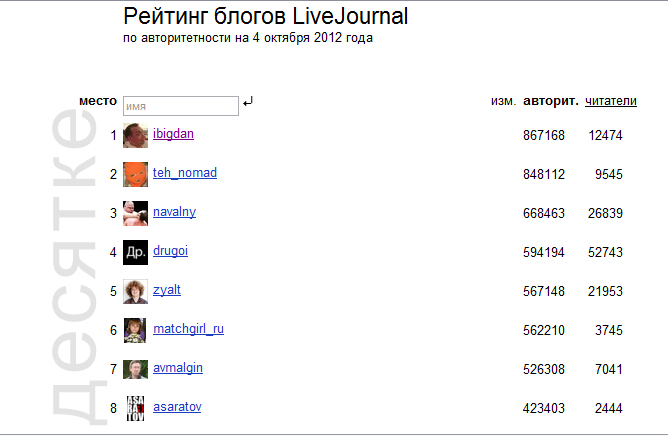Click zyalt's avatar picture
This screenshot has width=668, height=436.
(x=135, y=291)
